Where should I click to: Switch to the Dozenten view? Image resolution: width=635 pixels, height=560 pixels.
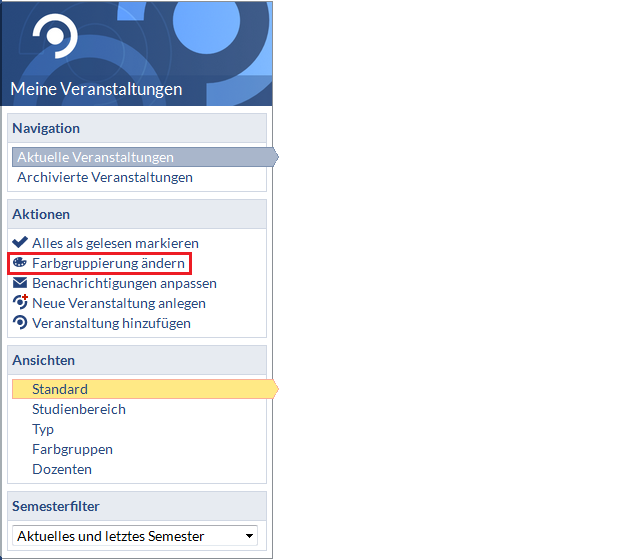pos(62,469)
